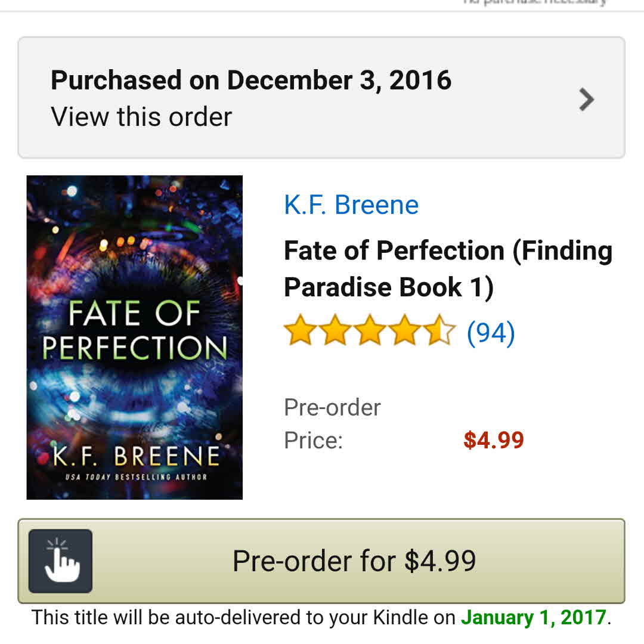Image resolution: width=644 pixels, height=644 pixels.
Task: Click the red $4.99 price
Action: (x=494, y=441)
